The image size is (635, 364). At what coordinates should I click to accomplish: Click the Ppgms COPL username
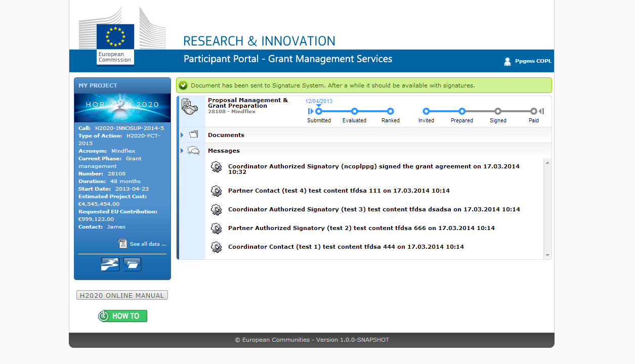coord(533,61)
